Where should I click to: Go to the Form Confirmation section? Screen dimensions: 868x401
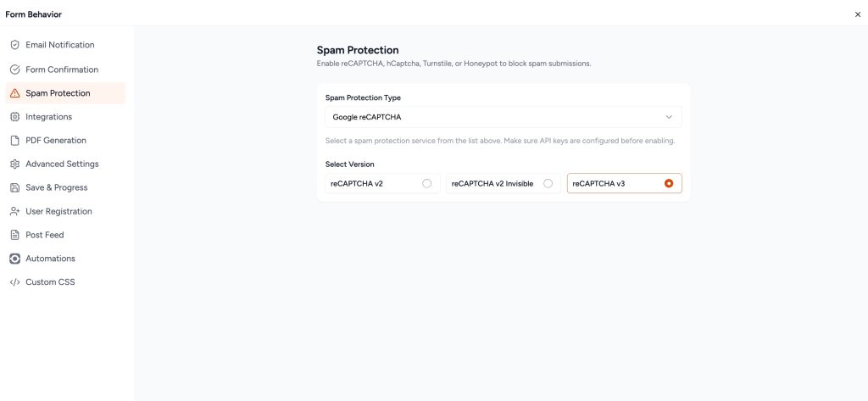[x=62, y=70]
